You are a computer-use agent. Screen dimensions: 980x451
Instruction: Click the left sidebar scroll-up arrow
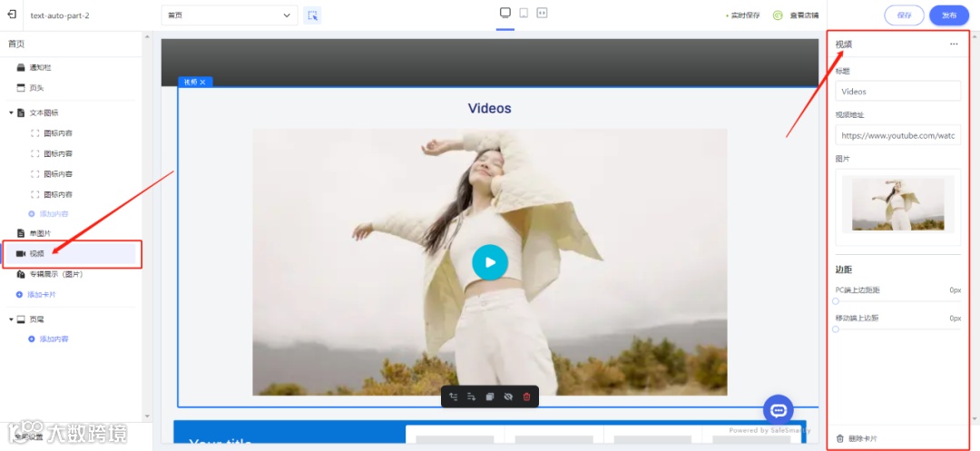click(148, 36)
